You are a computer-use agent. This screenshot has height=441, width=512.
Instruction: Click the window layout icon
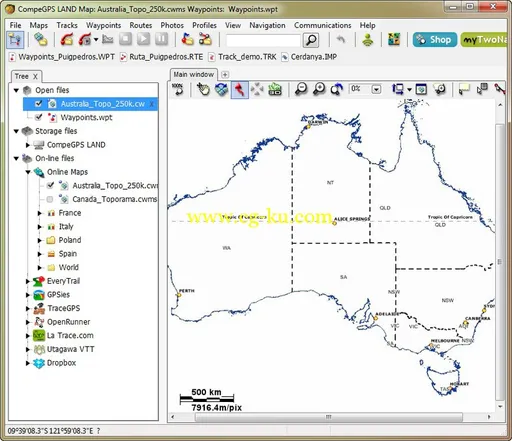[x=397, y=89]
